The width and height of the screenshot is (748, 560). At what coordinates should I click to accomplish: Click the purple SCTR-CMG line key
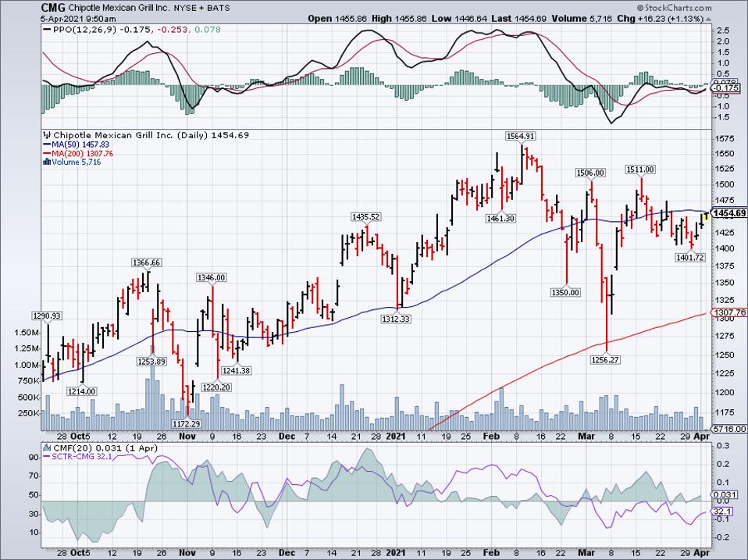pyautogui.click(x=47, y=457)
